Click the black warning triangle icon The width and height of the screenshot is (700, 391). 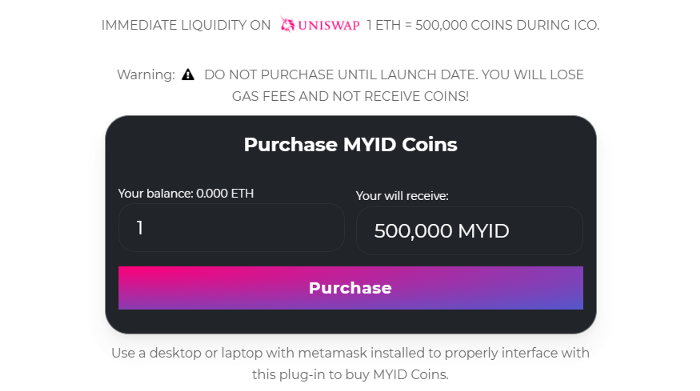(x=188, y=75)
